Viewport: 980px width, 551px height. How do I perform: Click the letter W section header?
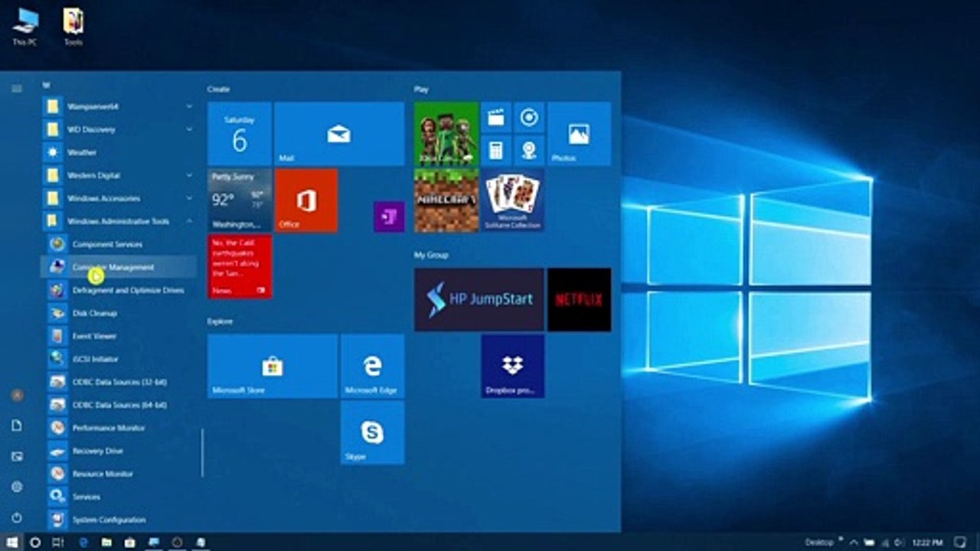pyautogui.click(x=46, y=85)
